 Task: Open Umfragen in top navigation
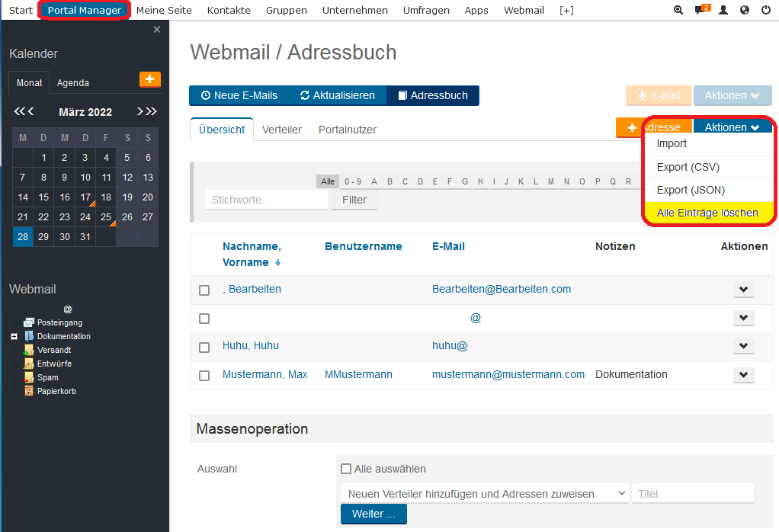coord(426,10)
